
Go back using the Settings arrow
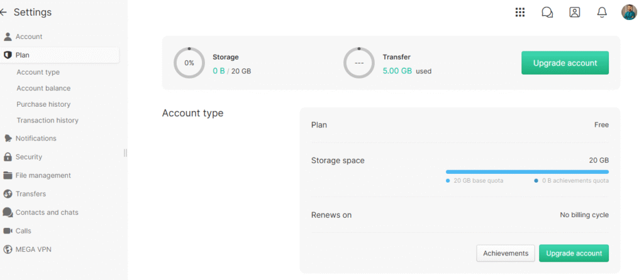[x=3, y=13]
